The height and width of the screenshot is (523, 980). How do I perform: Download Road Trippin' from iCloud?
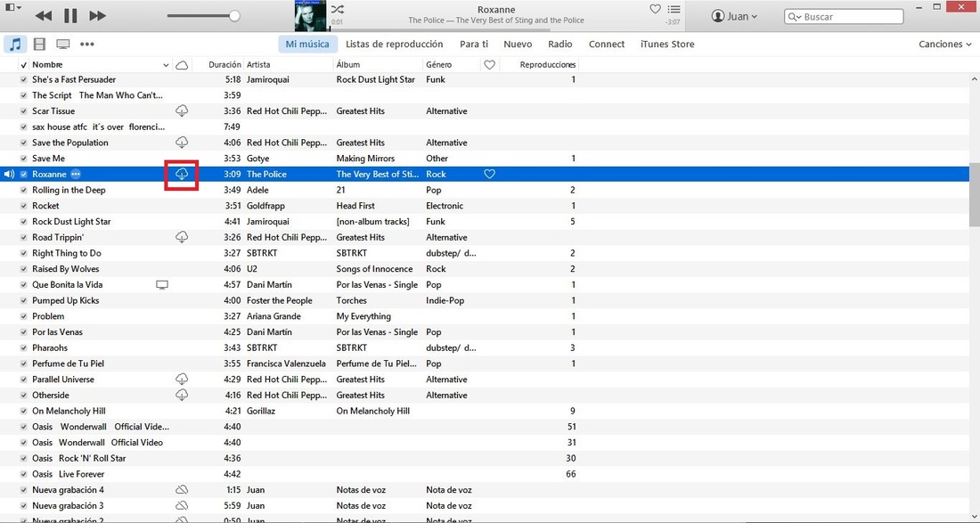point(182,237)
